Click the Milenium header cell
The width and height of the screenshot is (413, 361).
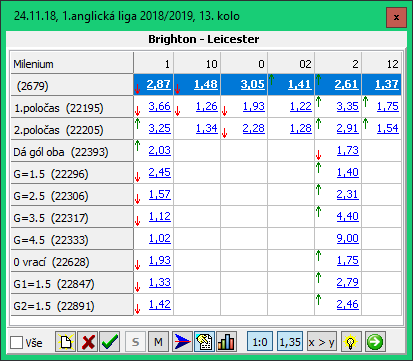(72, 63)
